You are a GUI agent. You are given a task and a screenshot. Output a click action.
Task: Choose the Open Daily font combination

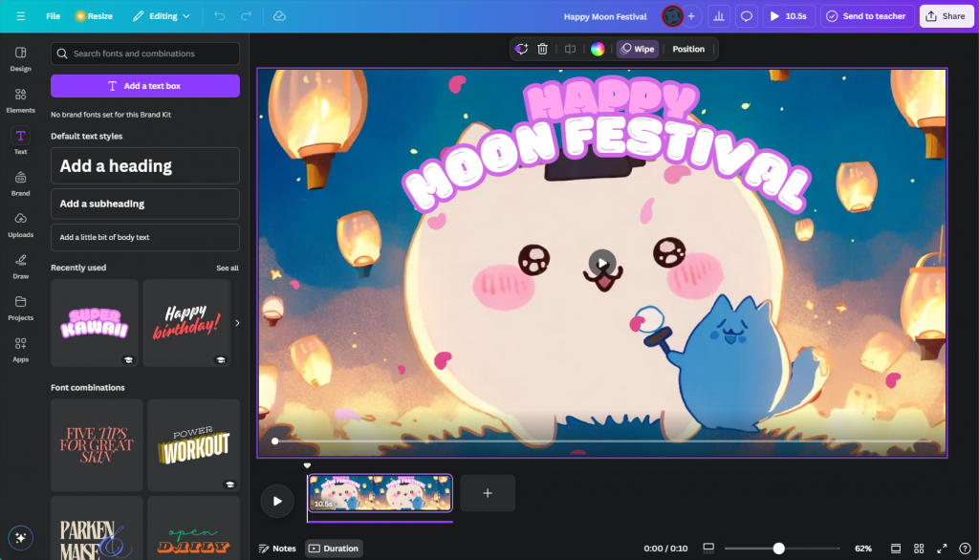click(x=193, y=528)
